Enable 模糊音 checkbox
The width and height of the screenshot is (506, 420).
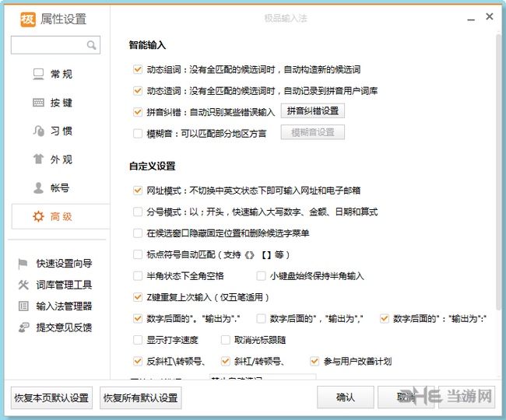tap(138, 134)
